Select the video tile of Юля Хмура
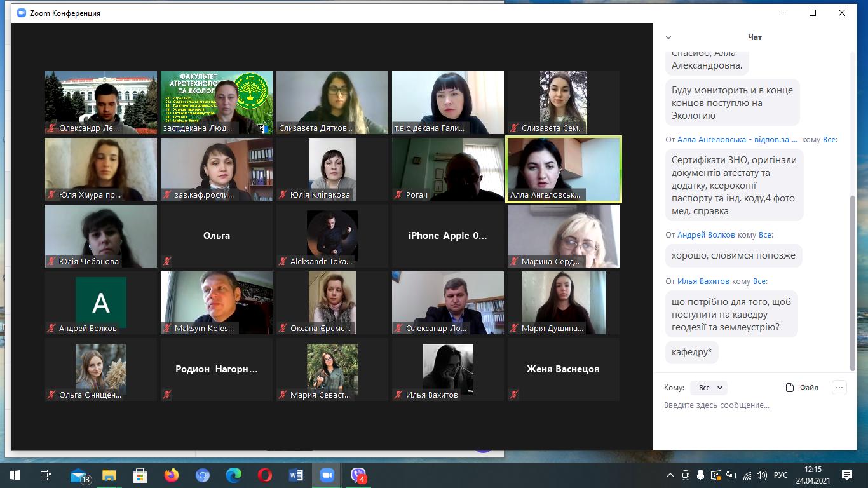 [x=101, y=169]
